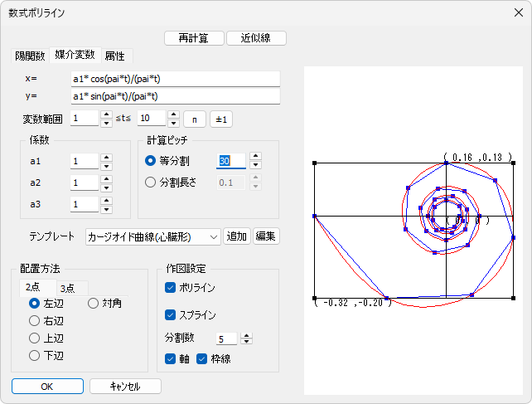Click 追加 to add a template
Image resolution: width=532 pixels, height=404 pixels.
coord(237,236)
